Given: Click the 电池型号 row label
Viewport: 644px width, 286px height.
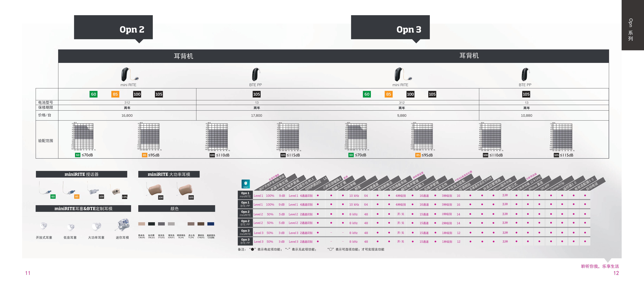Looking at the screenshot, I should tap(45, 102).
